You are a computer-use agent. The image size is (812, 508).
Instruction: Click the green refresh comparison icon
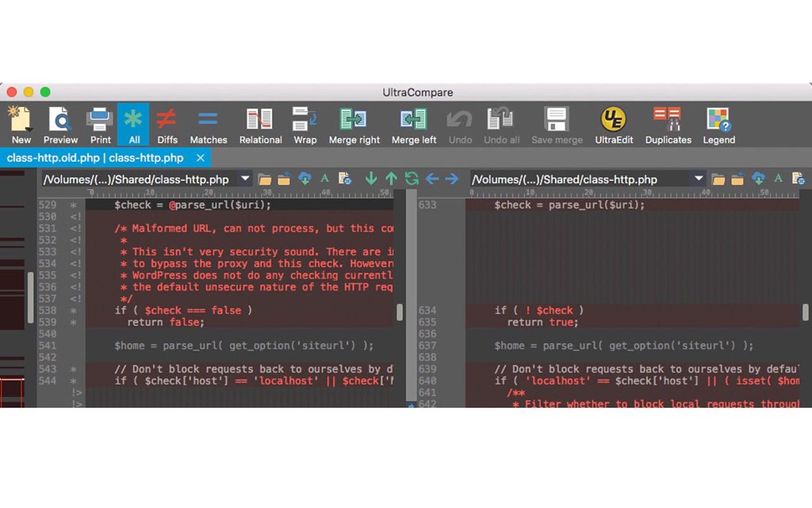pyautogui.click(x=412, y=179)
